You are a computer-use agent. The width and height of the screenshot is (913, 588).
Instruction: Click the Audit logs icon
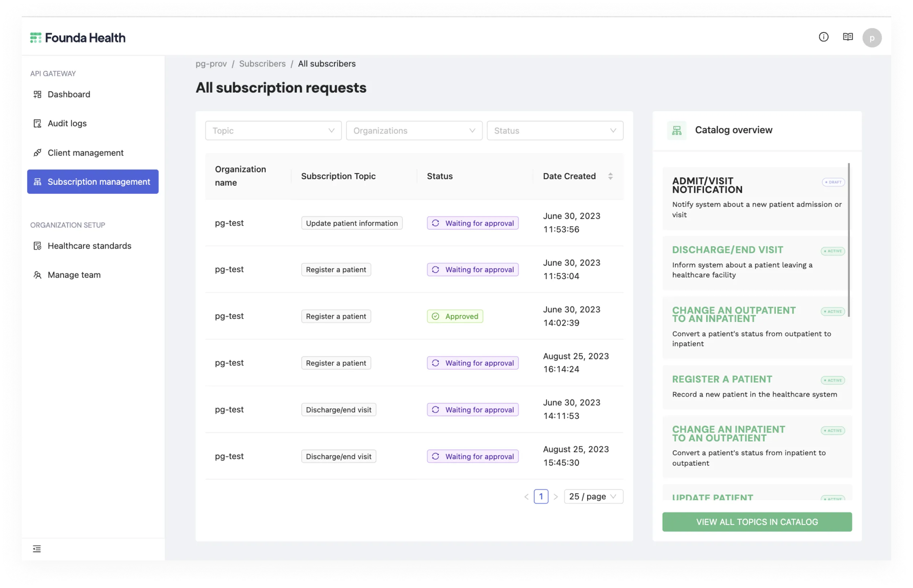37,123
